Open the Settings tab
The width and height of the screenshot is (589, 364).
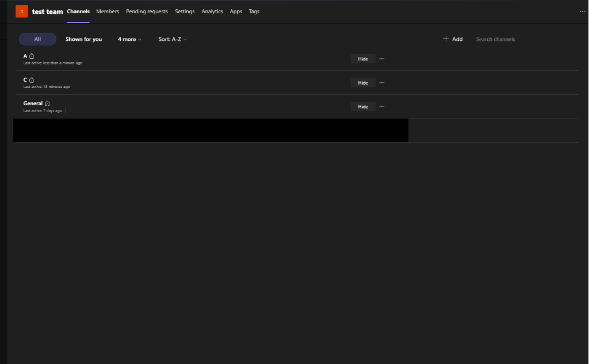[x=185, y=12]
